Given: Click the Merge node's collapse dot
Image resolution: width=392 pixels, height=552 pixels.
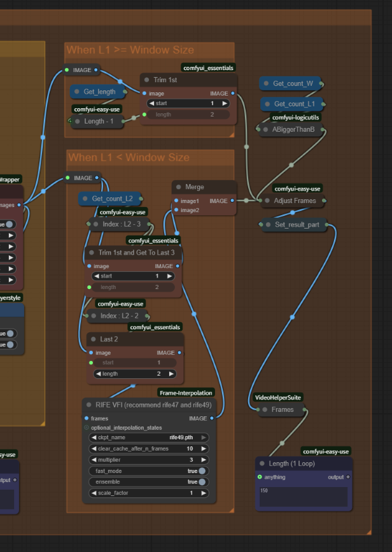Looking at the screenshot, I should (179, 187).
